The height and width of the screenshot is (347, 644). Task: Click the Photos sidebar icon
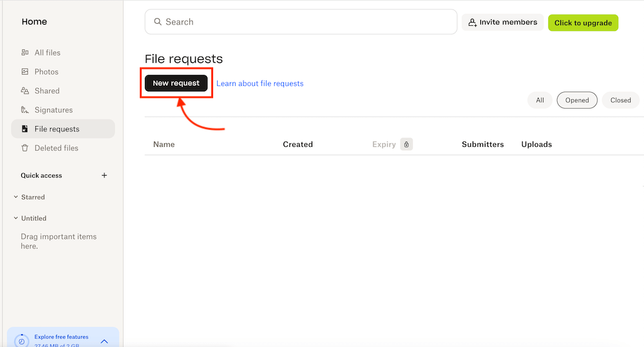25,71
